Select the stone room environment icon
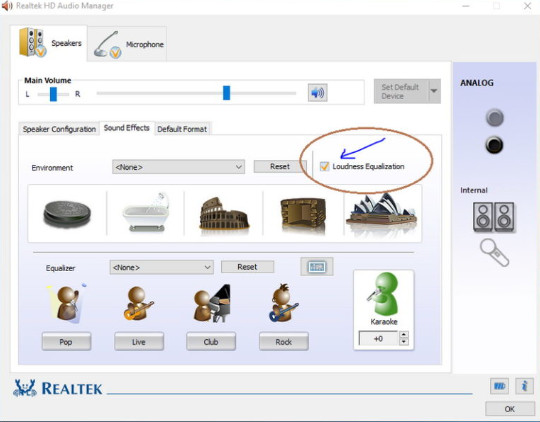 (x=303, y=214)
